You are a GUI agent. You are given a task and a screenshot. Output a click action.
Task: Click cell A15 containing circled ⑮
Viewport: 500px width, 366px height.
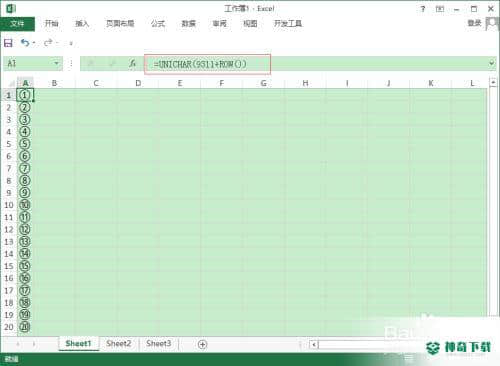click(x=25, y=266)
